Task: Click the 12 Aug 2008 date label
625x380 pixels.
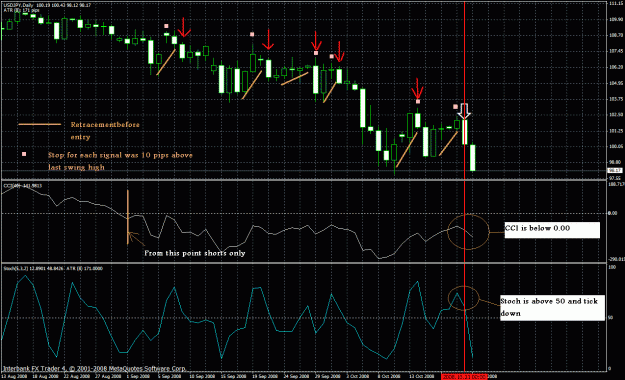Action: (x=14, y=376)
